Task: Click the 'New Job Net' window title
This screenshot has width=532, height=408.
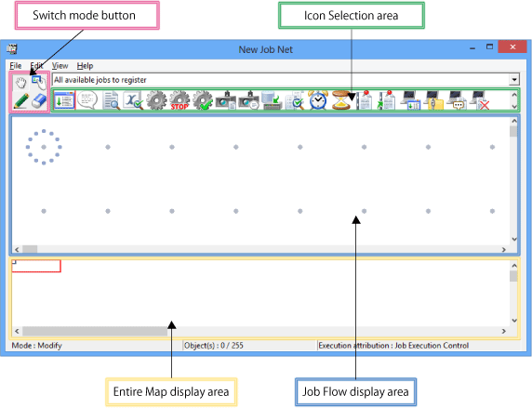Action: click(266, 49)
